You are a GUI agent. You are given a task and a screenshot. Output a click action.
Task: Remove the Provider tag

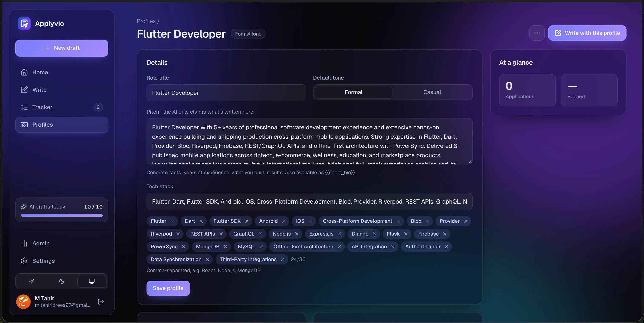tap(466, 221)
